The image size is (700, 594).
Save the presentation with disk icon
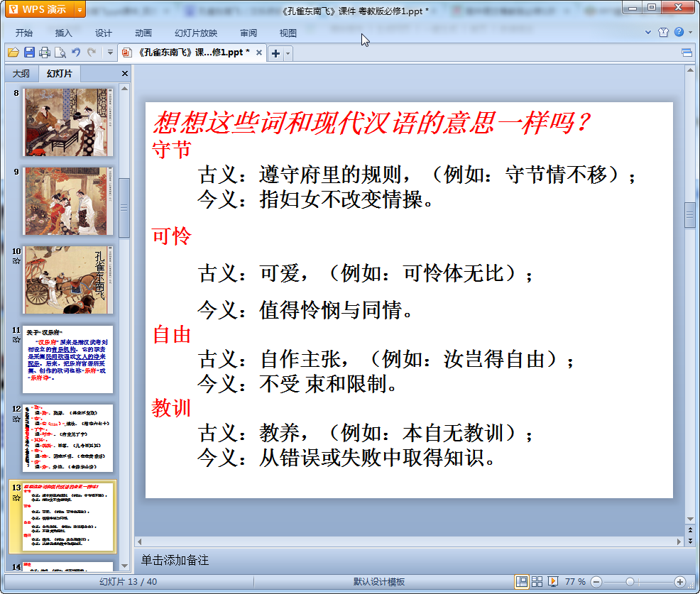pos(29,53)
